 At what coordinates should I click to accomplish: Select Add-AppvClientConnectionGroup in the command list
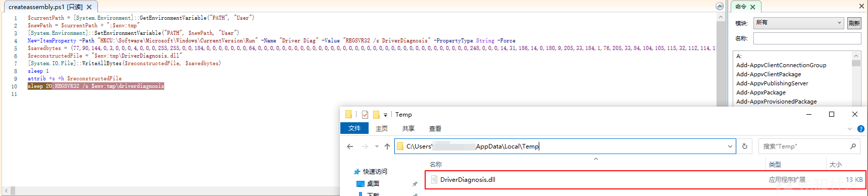(x=781, y=65)
